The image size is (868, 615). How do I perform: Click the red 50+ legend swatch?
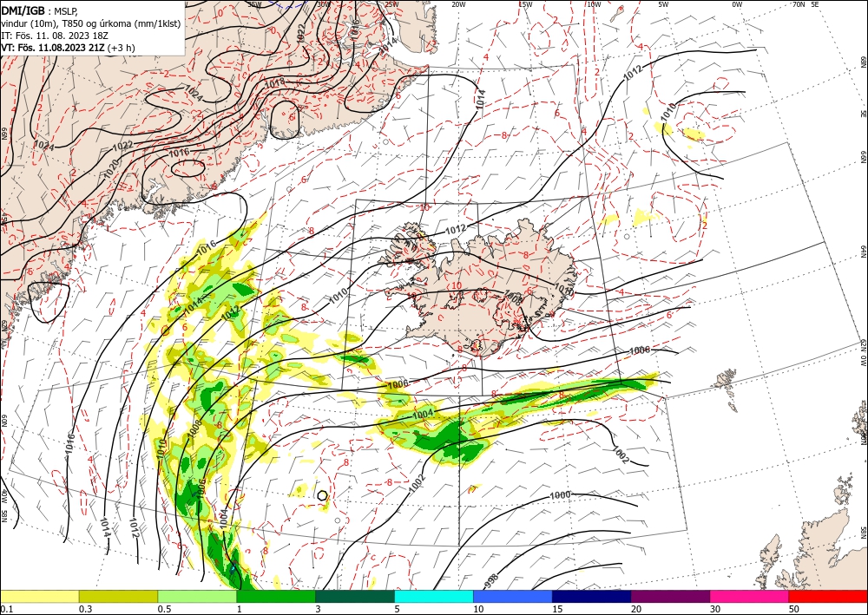pyautogui.click(x=828, y=597)
